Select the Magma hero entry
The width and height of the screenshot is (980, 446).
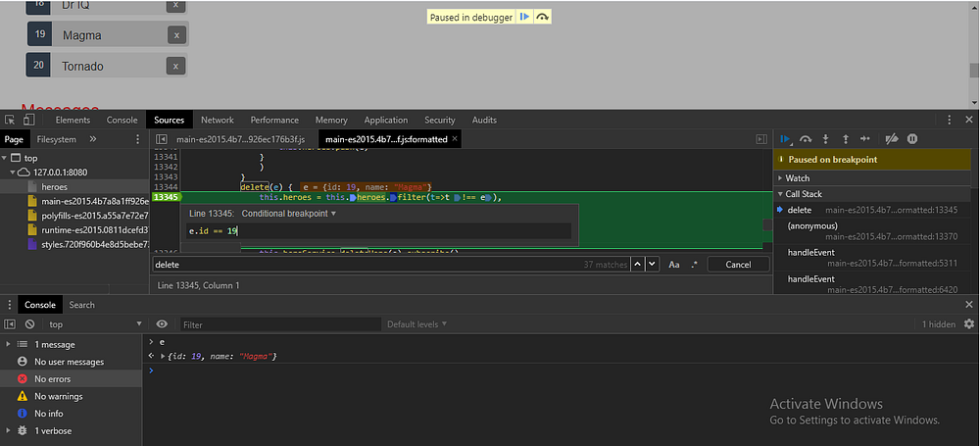[x=108, y=34]
